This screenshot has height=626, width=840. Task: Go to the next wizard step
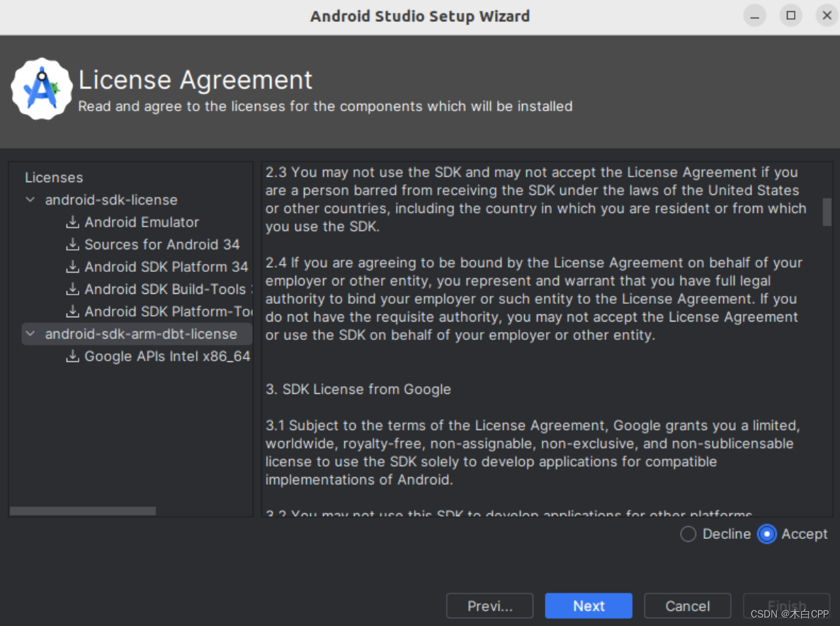tap(589, 605)
